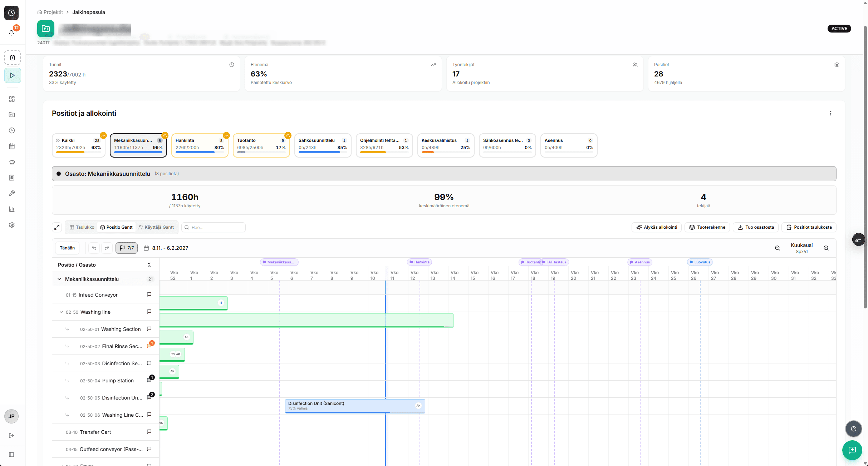
Task: Open comments on Pump Station row
Action: point(149,380)
